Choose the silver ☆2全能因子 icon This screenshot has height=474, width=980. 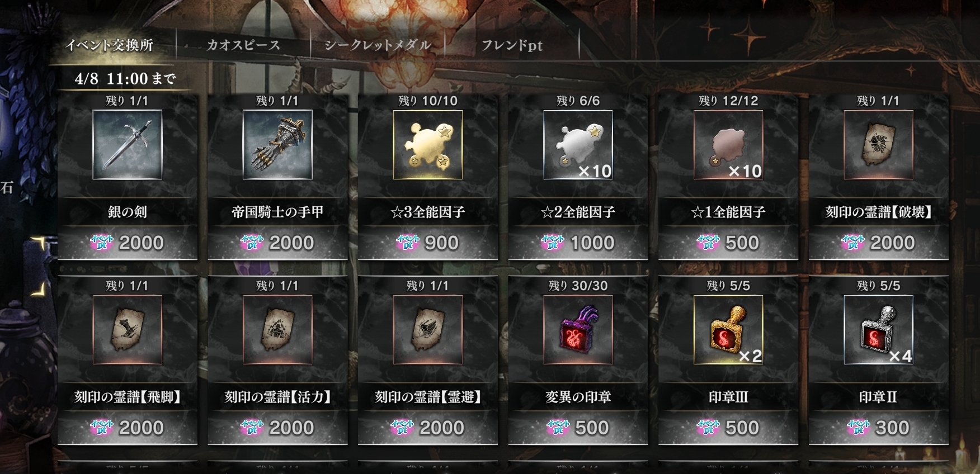coord(578,144)
